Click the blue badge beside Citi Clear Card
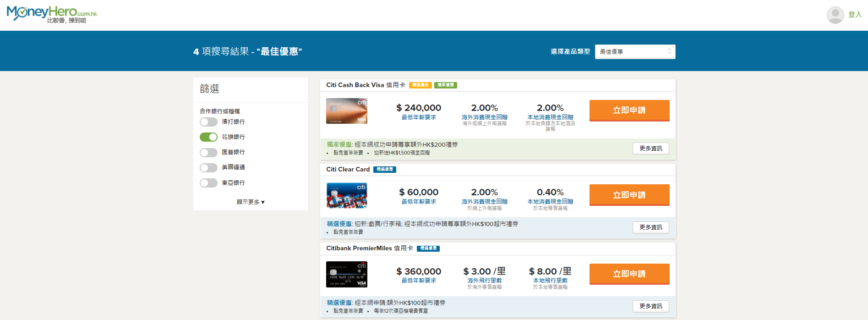868x320 pixels. pyautogui.click(x=385, y=170)
